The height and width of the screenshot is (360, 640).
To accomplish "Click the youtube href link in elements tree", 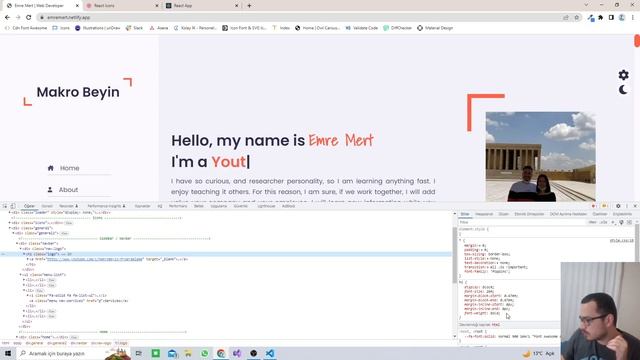I will [x=95, y=259].
